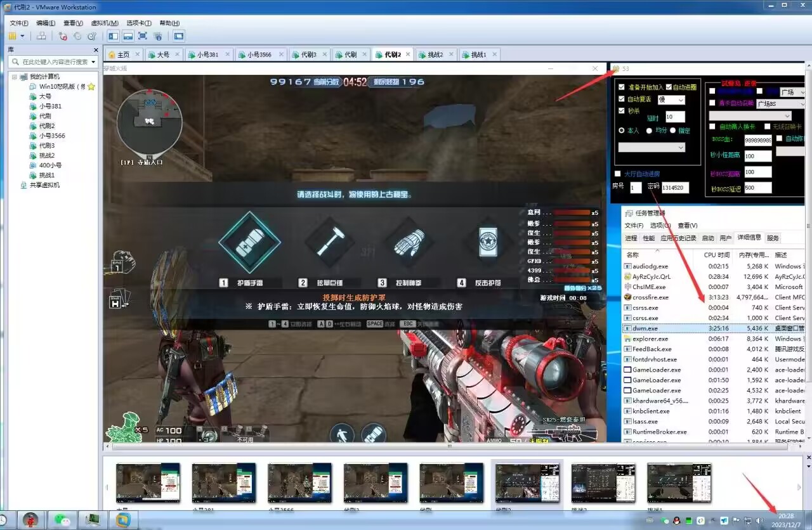Sort by CPU 时间 column header
Image resolution: width=812 pixels, height=530 pixels.
[717, 255]
